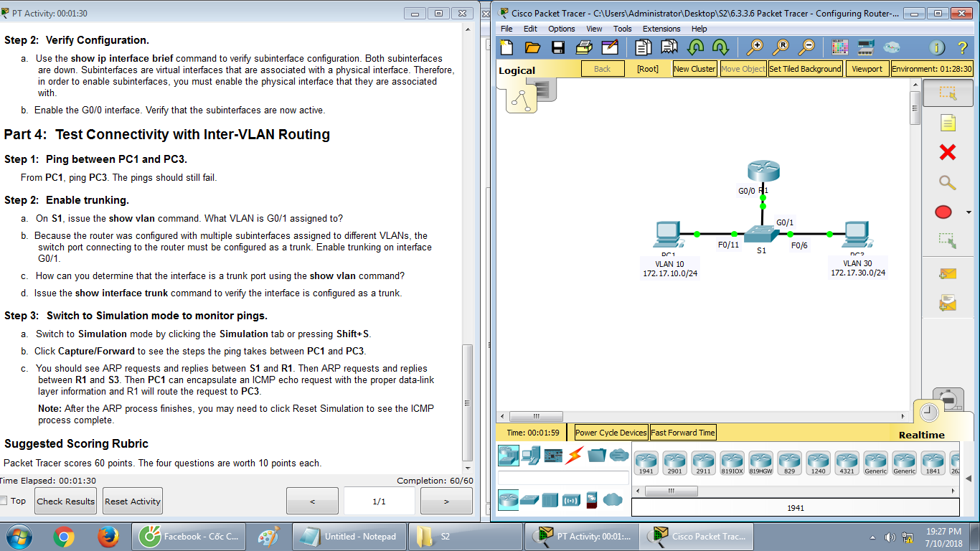The height and width of the screenshot is (551, 980).
Task: Select the Inspect magnifier tool
Action: tap(948, 182)
